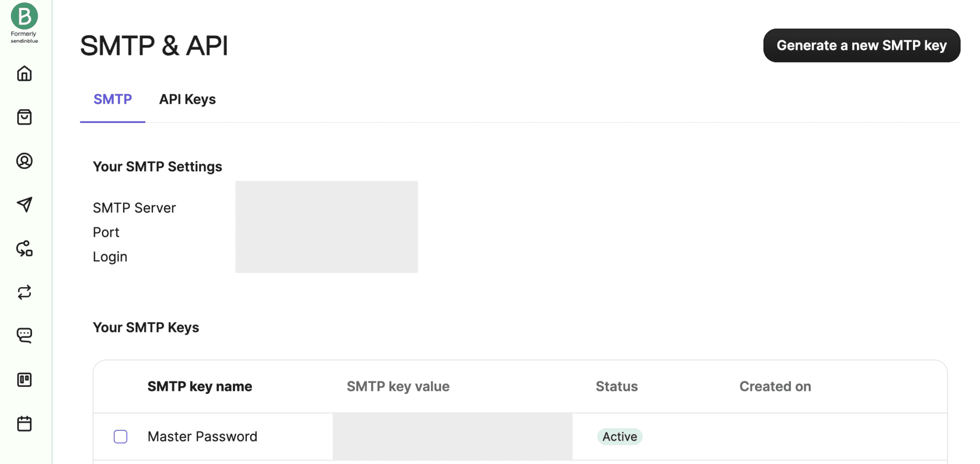Screen dimensions: 980x464
Task: Open the Contacts icon in the sidebar
Action: (24, 161)
